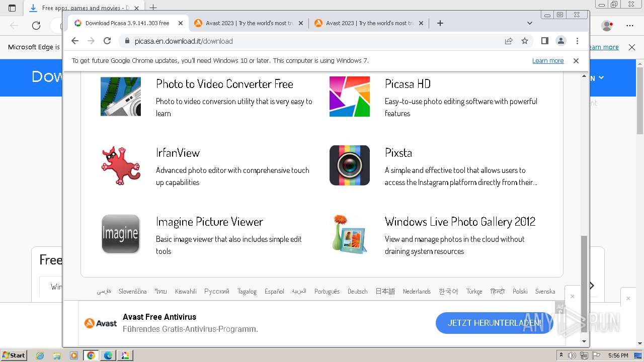Switch language to Español
644x362 pixels.
click(x=274, y=292)
